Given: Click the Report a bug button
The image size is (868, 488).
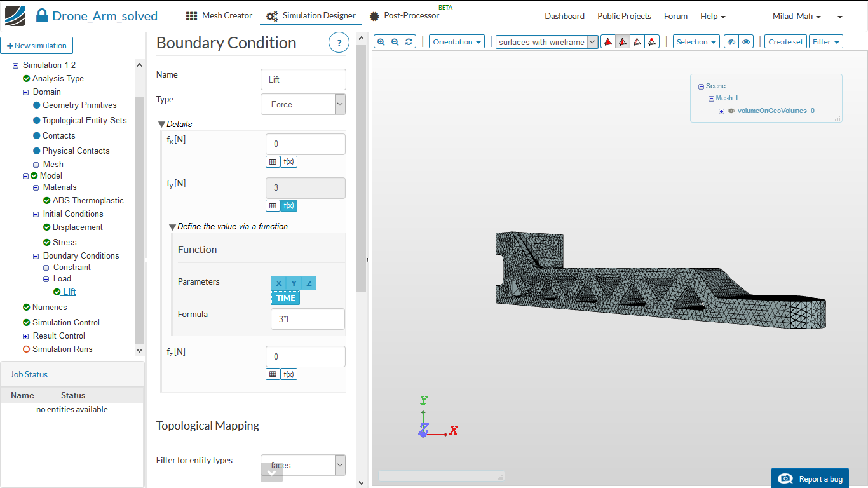Looking at the screenshot, I should [x=810, y=478].
